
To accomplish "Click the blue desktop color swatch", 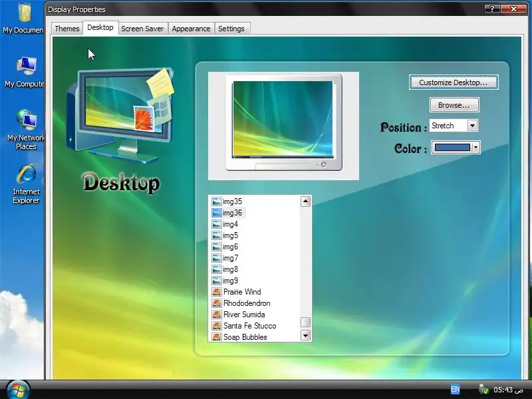I will [452, 147].
